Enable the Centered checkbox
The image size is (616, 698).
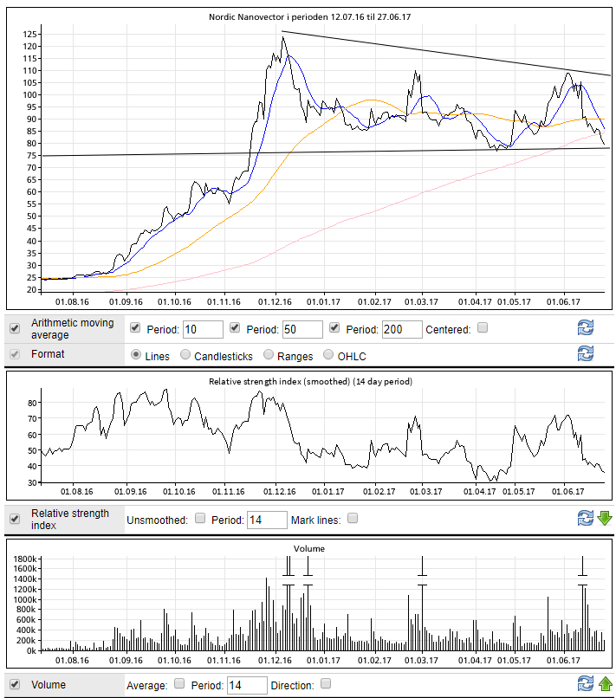tap(483, 328)
